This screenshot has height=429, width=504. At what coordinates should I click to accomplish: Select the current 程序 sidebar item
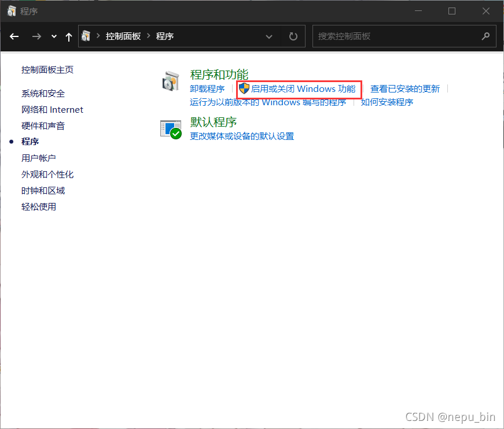pos(30,142)
